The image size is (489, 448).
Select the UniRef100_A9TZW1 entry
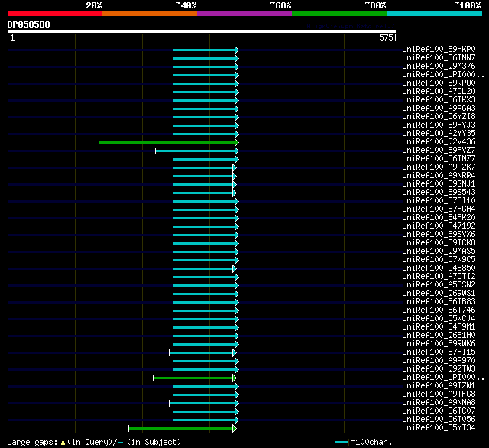439,386
